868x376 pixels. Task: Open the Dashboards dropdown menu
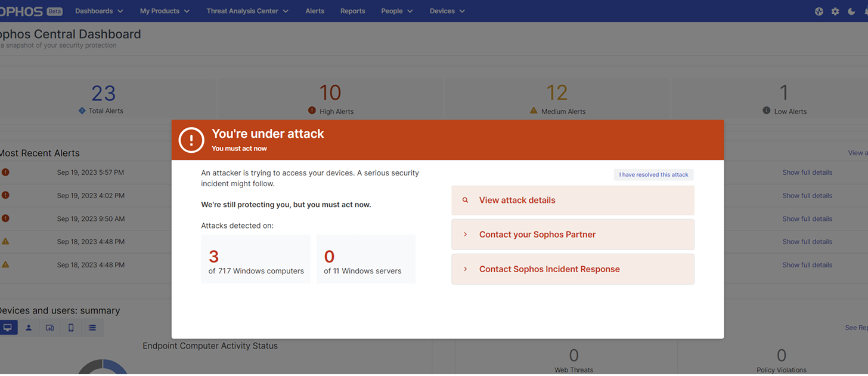click(99, 11)
